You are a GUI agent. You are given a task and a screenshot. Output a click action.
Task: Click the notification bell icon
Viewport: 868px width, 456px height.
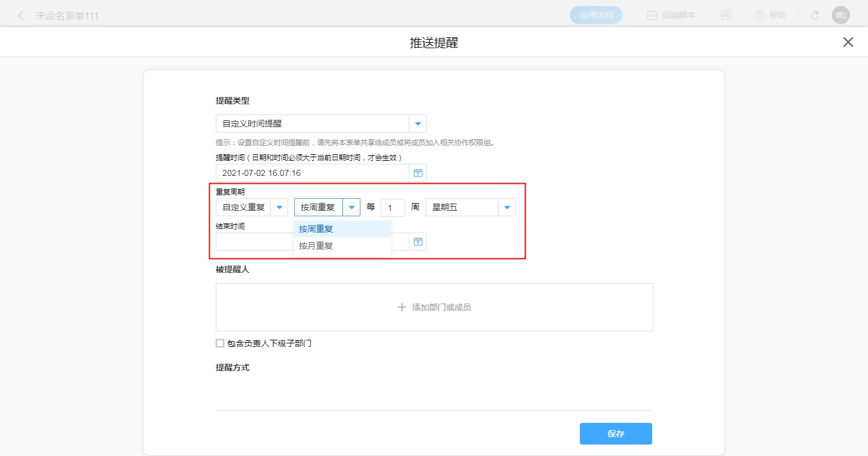tap(815, 16)
